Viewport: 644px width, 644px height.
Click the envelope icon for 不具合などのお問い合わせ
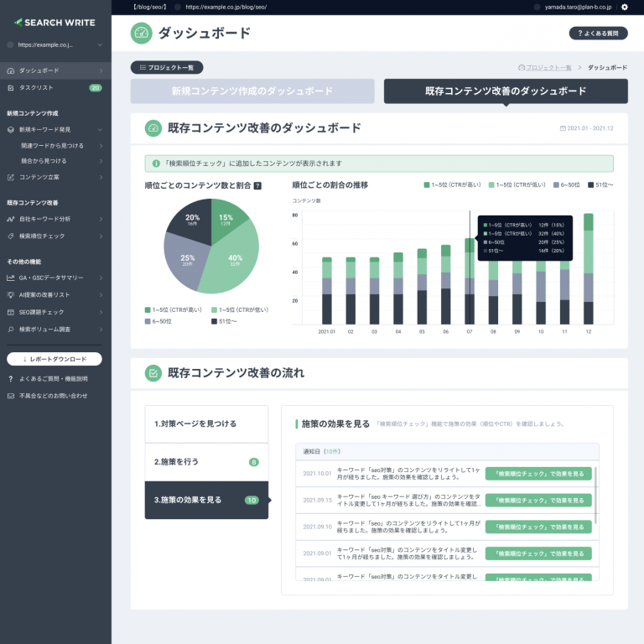point(11,396)
